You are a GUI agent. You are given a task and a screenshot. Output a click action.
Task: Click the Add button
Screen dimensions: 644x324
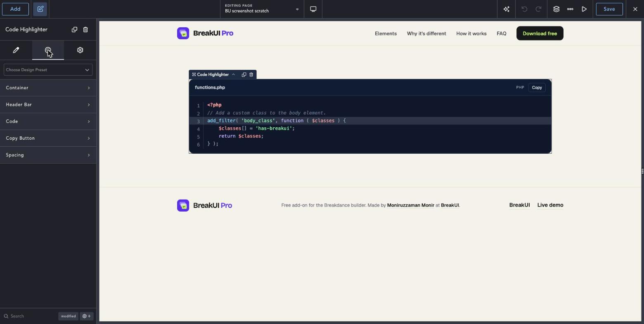point(15,9)
